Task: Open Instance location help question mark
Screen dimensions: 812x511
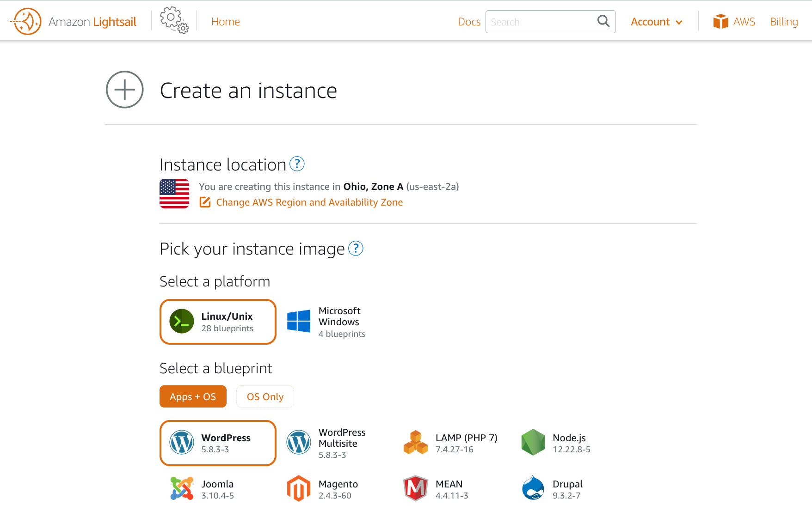Action: tap(297, 164)
